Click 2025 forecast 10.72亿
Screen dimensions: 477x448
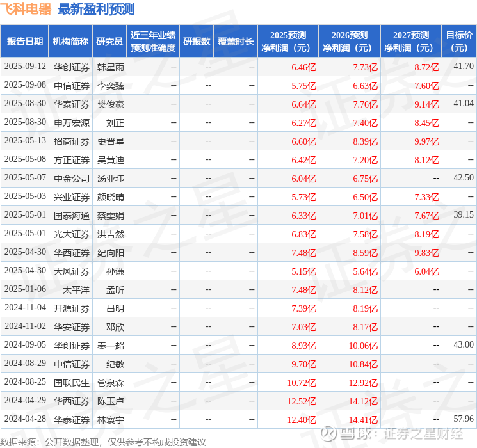302,383
